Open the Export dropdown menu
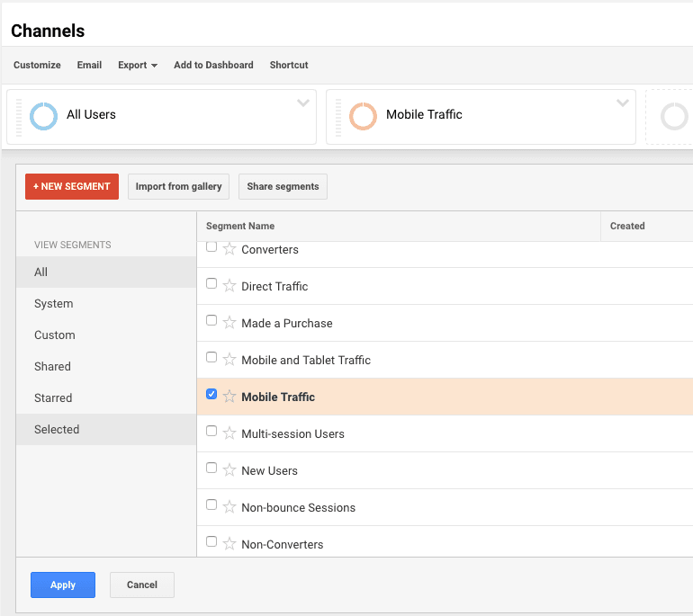Viewport: 693px width, 616px height. pos(138,65)
